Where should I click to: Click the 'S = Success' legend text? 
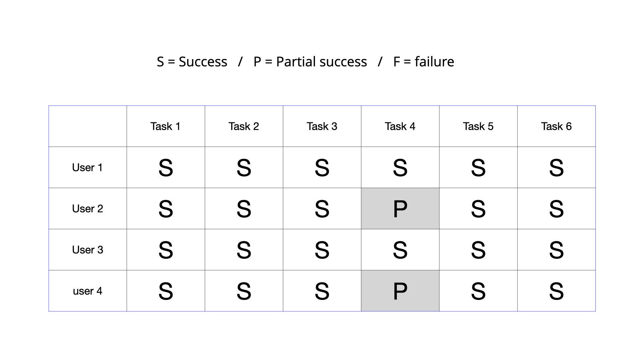tap(192, 62)
